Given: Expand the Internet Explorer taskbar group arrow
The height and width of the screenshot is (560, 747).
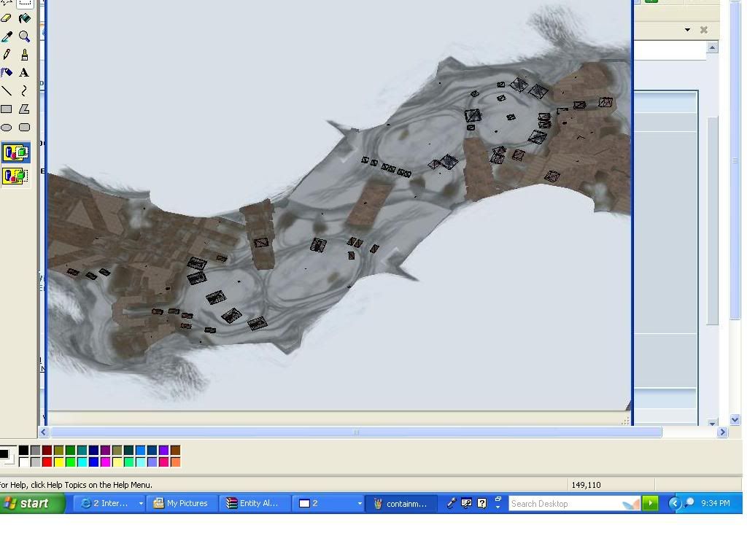Looking at the screenshot, I should pos(141,503).
